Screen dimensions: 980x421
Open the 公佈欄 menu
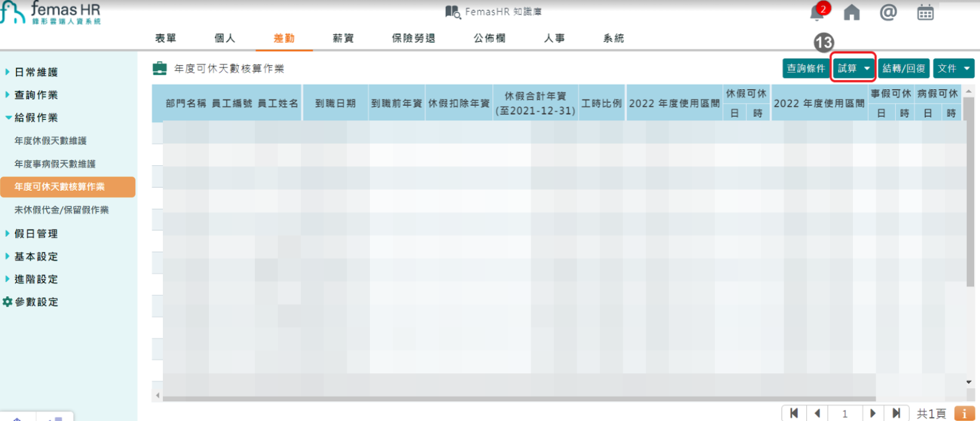(x=489, y=38)
